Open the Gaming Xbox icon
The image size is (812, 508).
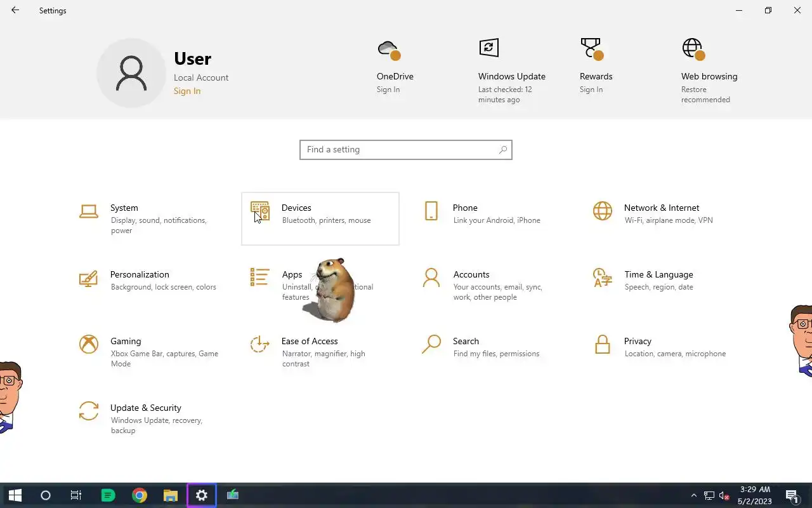point(89,344)
